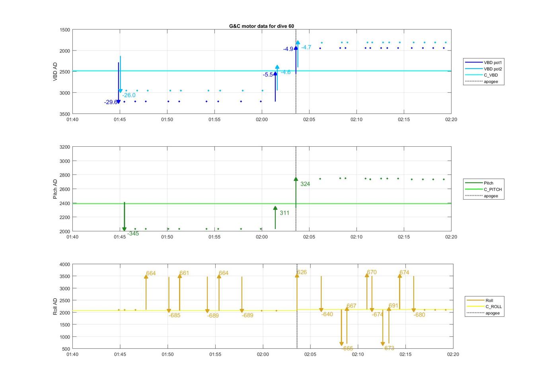557x392 pixels.
Task: Click the '673' roll annotation
Action: pos(389,348)
